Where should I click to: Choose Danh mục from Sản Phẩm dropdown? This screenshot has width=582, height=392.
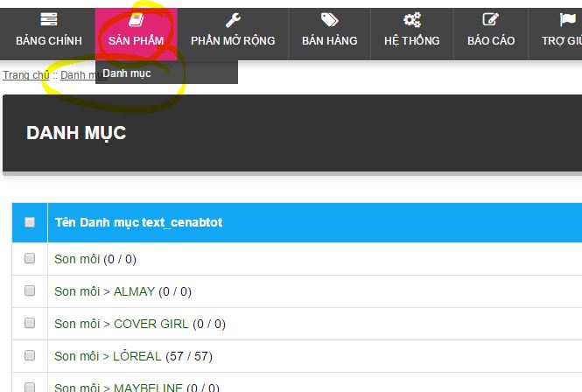tap(127, 73)
